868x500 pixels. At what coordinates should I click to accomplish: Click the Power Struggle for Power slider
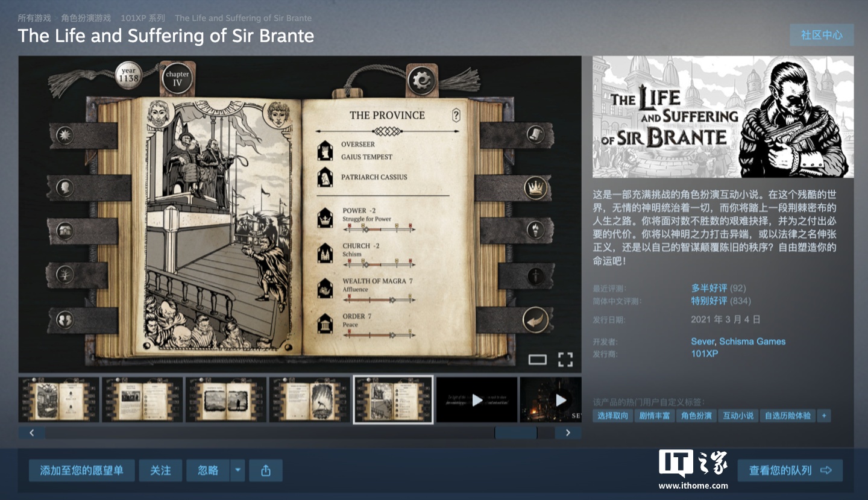pyautogui.click(x=379, y=229)
